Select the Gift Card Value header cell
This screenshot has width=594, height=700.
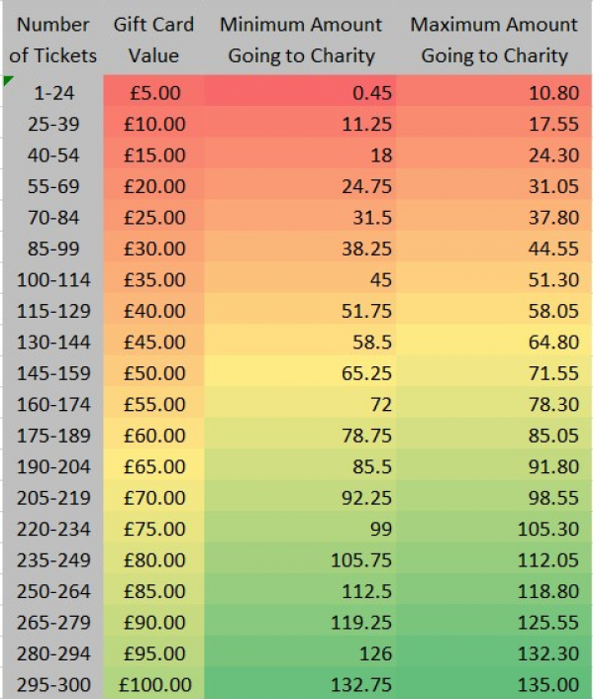[x=154, y=40]
